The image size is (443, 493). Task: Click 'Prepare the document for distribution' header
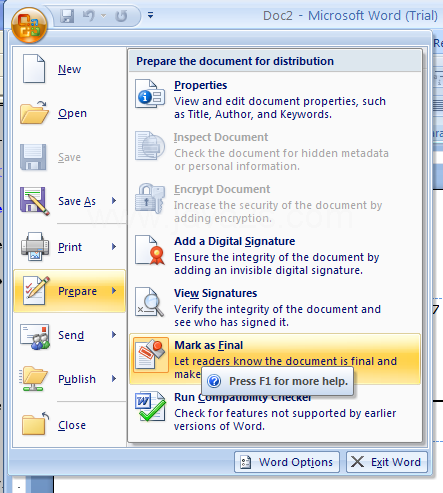(x=235, y=61)
